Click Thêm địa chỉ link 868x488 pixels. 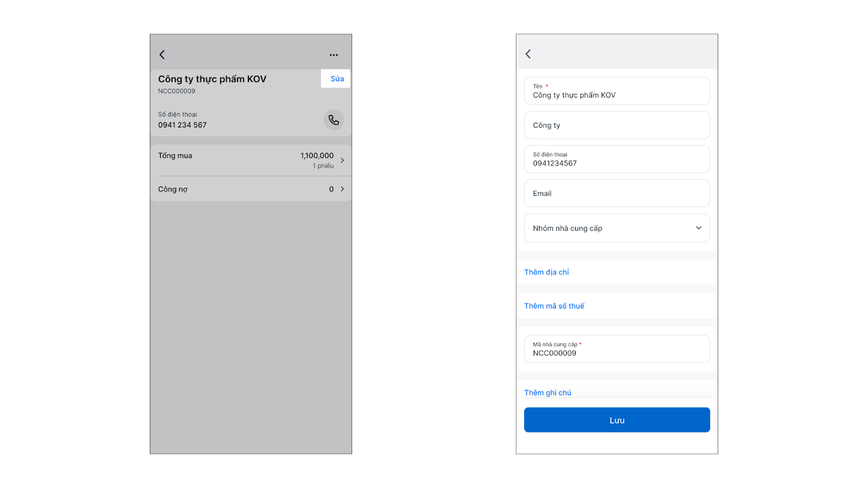point(546,272)
